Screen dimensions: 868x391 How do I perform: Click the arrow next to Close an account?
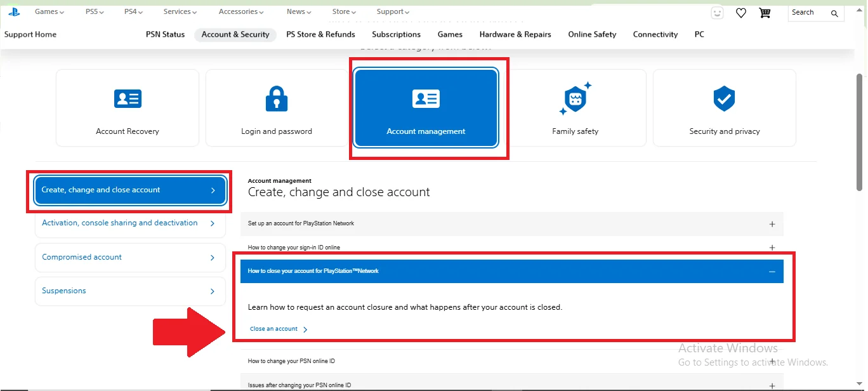click(x=306, y=329)
